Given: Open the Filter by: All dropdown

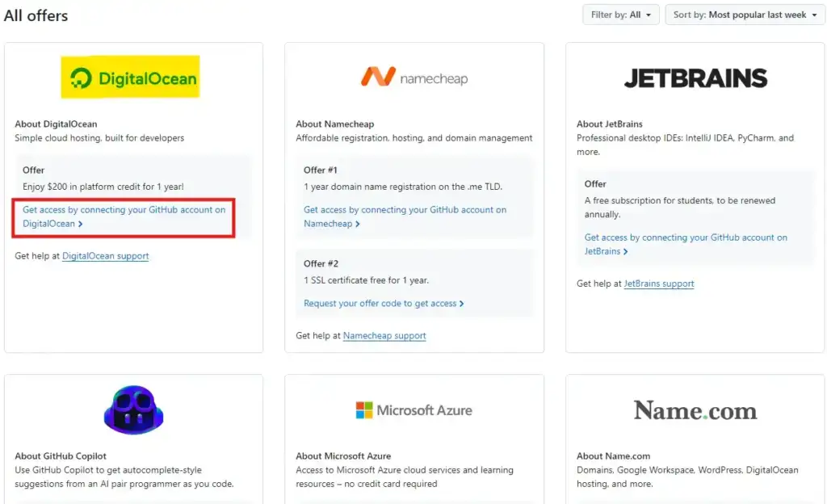Looking at the screenshot, I should (x=620, y=15).
